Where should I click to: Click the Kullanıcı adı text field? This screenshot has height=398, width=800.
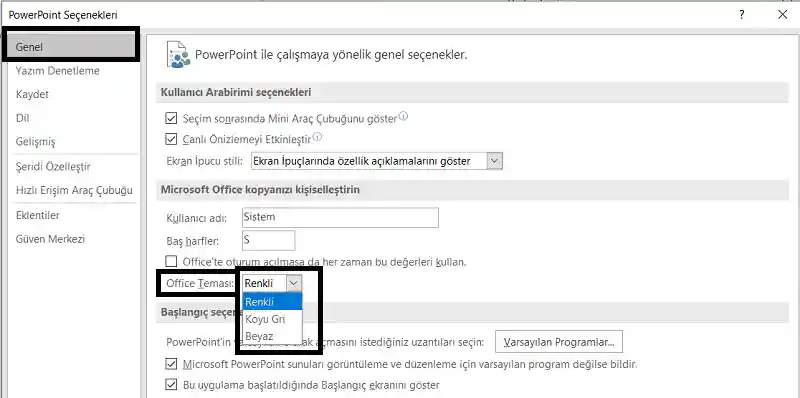pyautogui.click(x=340, y=217)
